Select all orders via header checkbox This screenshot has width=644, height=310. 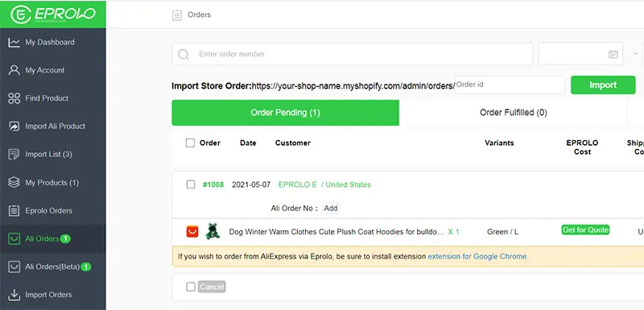pyautogui.click(x=190, y=143)
